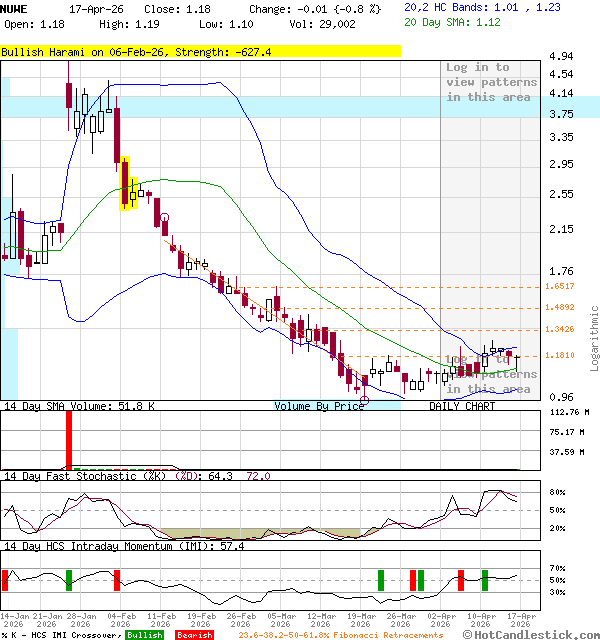Click the 1.6517 Fibonacci level label
The width and height of the screenshot is (600, 640).
(560, 286)
